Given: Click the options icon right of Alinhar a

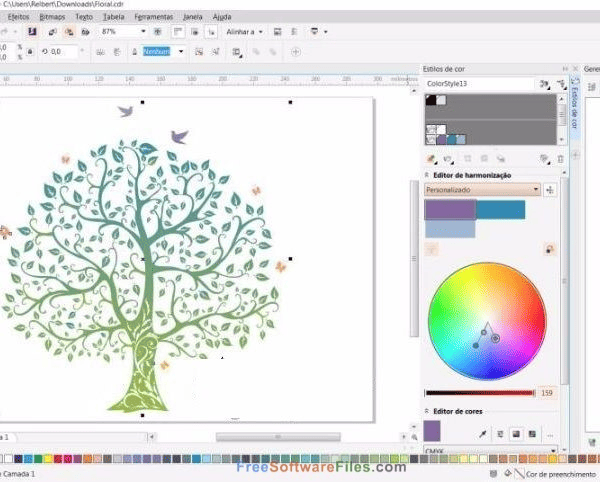Looking at the screenshot, I should pyautogui.click(x=278, y=32).
